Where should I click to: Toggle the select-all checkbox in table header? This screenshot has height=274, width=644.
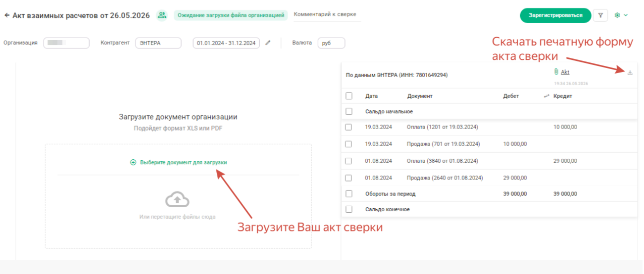tap(349, 96)
